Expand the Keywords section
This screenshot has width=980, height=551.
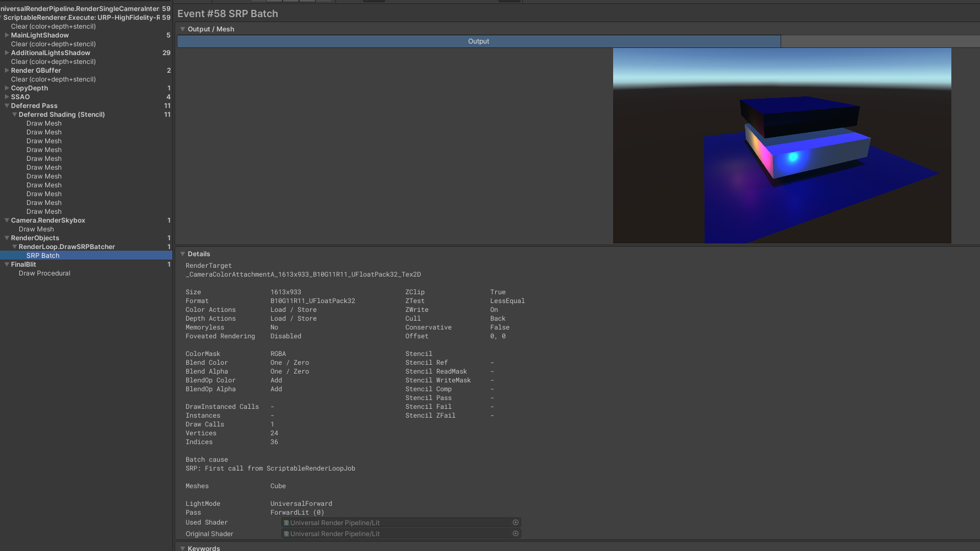(182, 548)
